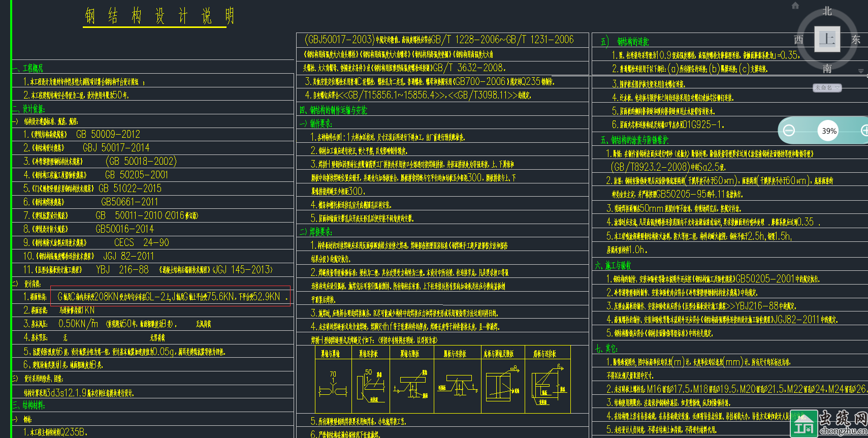The image size is (868, 438).
Task: Click the green chongzhu house logo
Action: pos(803,423)
